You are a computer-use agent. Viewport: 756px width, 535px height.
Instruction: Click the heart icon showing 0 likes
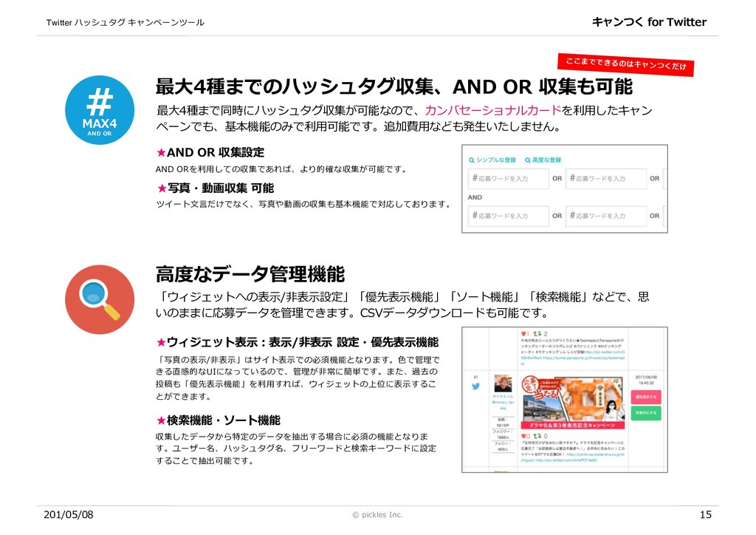coord(523,436)
